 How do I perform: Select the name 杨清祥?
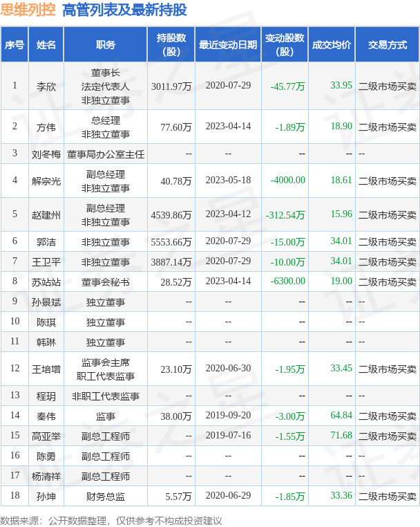click(46, 477)
